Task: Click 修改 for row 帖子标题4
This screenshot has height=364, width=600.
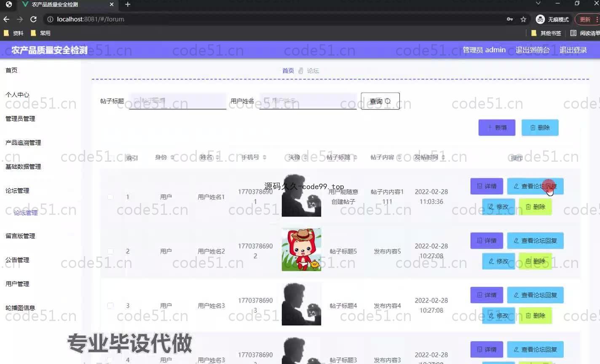Action: pos(498,316)
